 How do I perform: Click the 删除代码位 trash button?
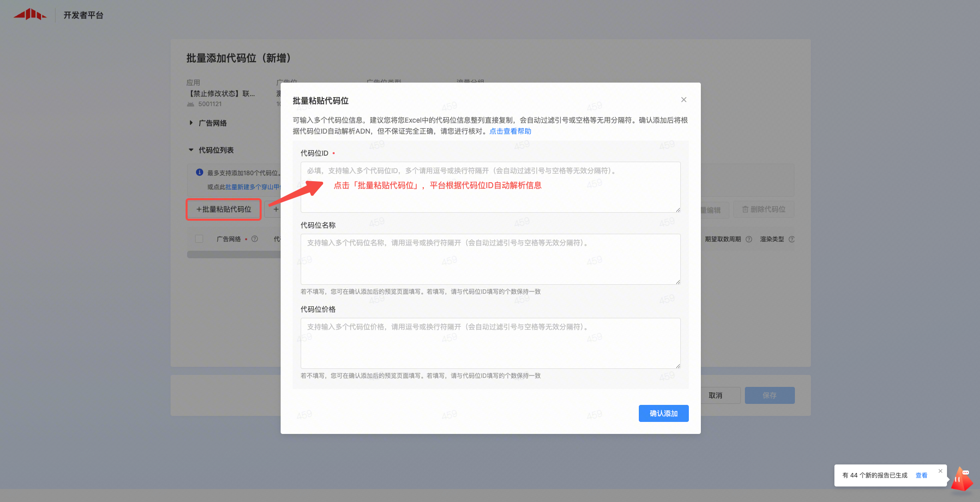click(763, 209)
